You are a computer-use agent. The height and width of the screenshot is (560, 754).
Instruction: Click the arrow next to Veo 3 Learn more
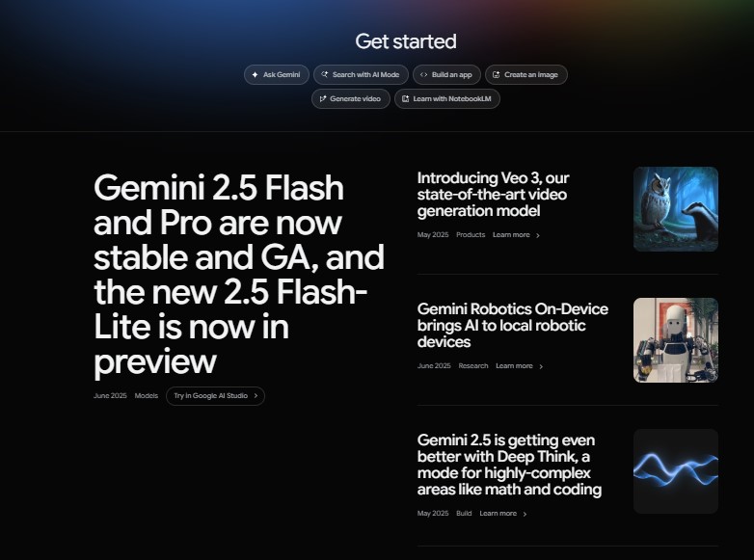coord(538,235)
